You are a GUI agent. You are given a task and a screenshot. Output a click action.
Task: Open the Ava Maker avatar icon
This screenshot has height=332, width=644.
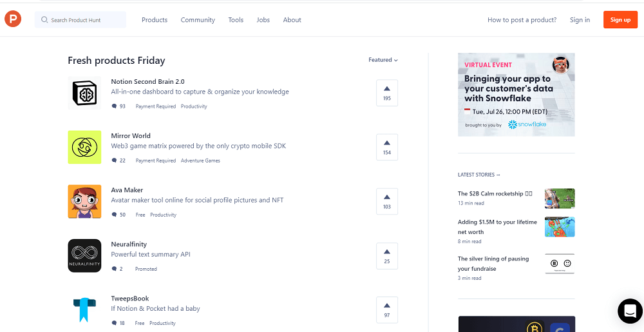click(x=84, y=201)
